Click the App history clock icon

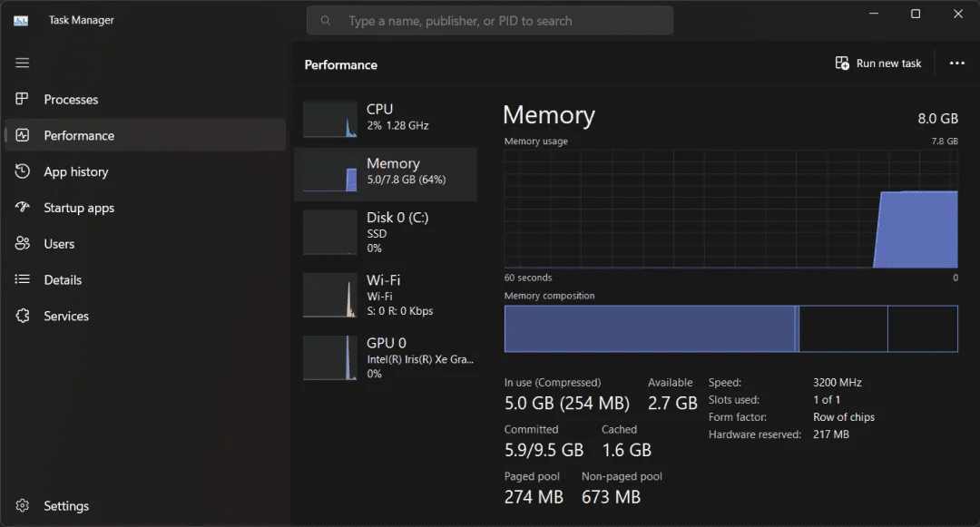pyautogui.click(x=23, y=171)
